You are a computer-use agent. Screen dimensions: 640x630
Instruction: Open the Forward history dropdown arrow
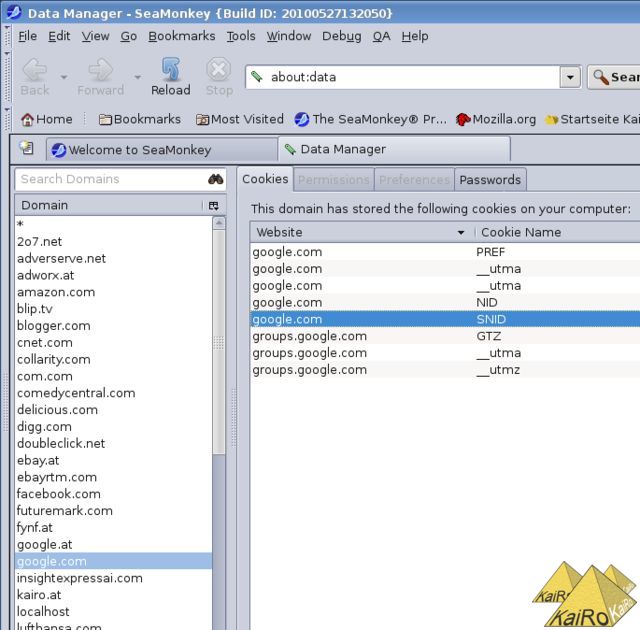[138, 77]
